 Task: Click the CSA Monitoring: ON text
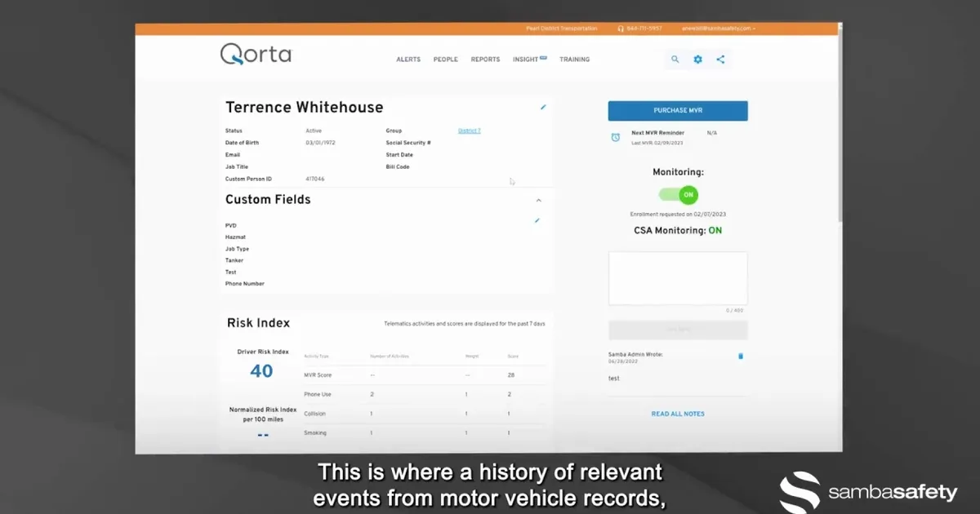coord(678,231)
